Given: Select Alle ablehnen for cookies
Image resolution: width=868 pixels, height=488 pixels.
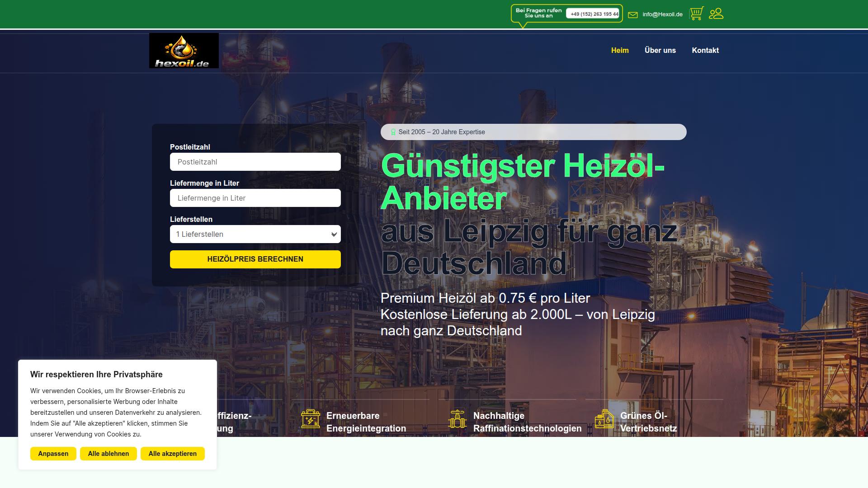Looking at the screenshot, I should (108, 453).
